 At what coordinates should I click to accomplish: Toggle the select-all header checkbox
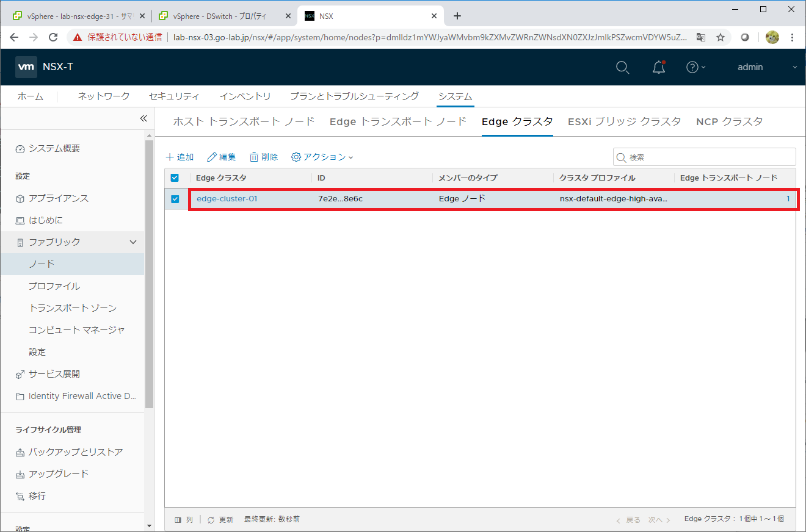(175, 178)
